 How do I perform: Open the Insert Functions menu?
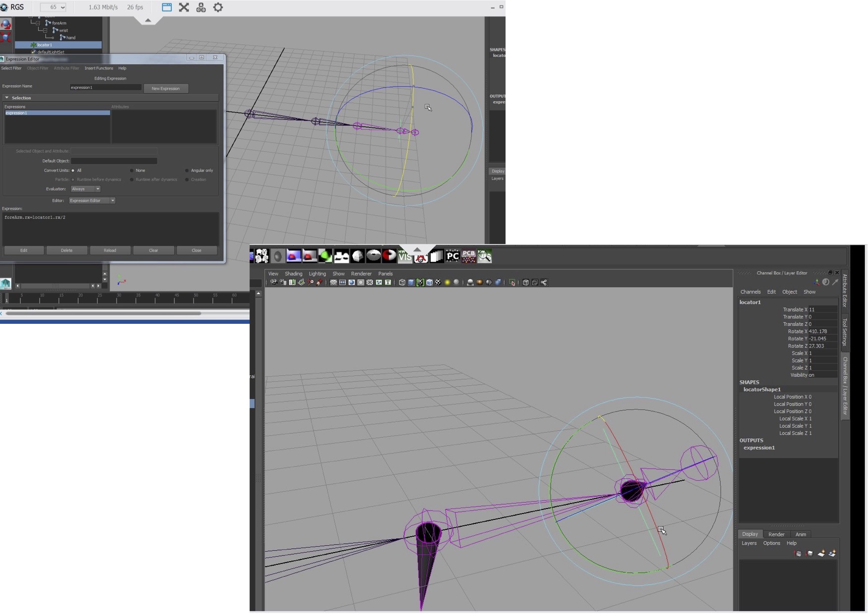click(x=99, y=68)
